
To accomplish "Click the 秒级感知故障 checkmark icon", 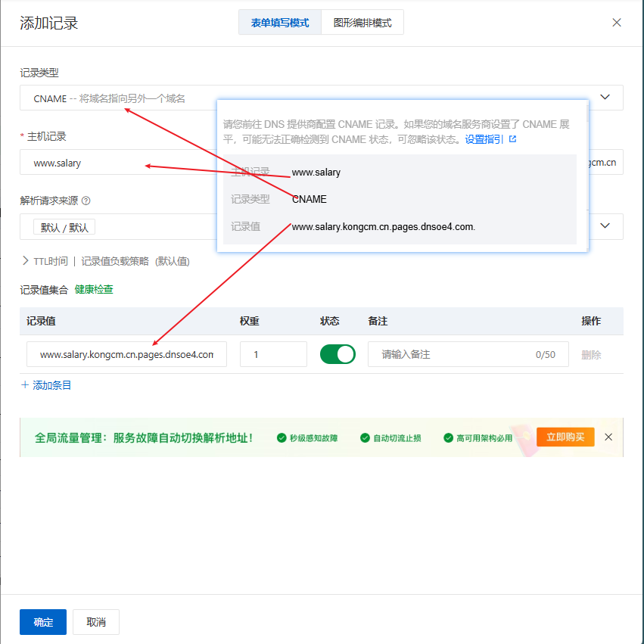I will tap(282, 438).
